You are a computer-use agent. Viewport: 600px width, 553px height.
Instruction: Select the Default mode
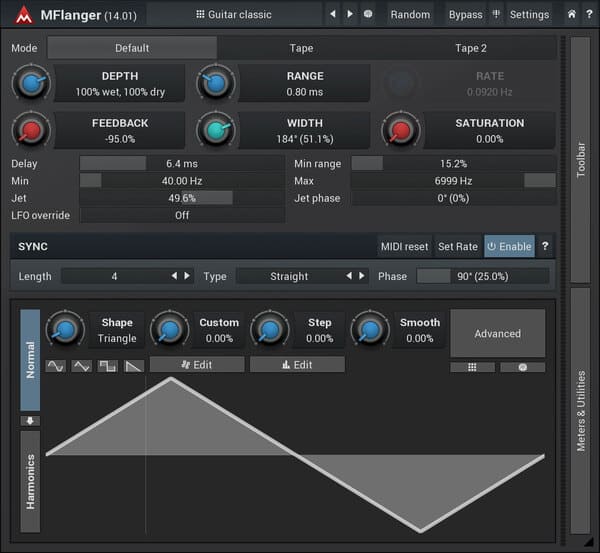pyautogui.click(x=132, y=48)
